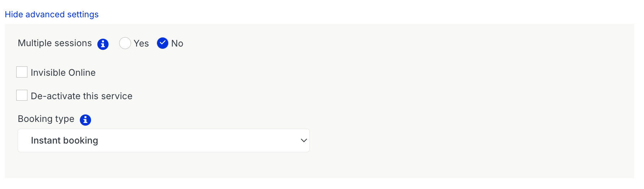Tick the De-activate this service checkbox

click(22, 96)
